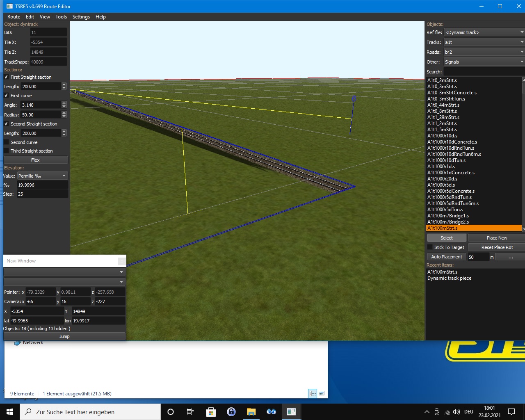Select A1t1000r10d.s in the track list
The width and height of the screenshot is (525, 420).
point(442,136)
